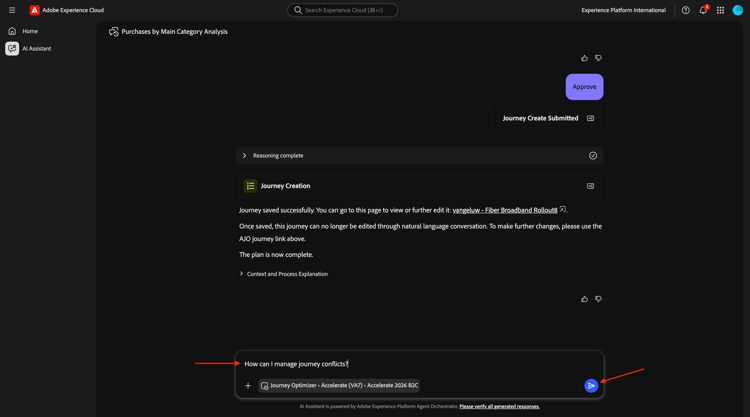Click the Search Experience Cloud field

coord(342,10)
